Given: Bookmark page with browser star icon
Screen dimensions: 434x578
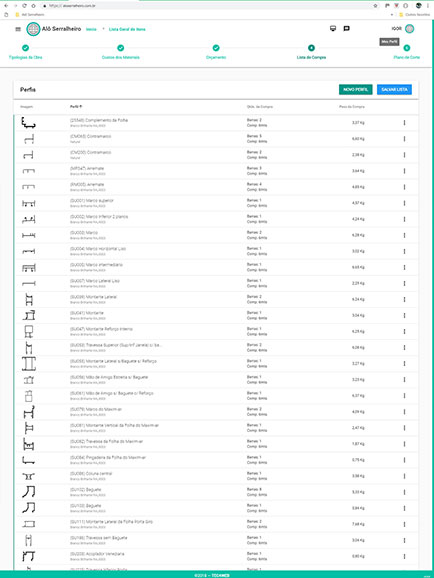Looking at the screenshot, I should pos(375,6).
